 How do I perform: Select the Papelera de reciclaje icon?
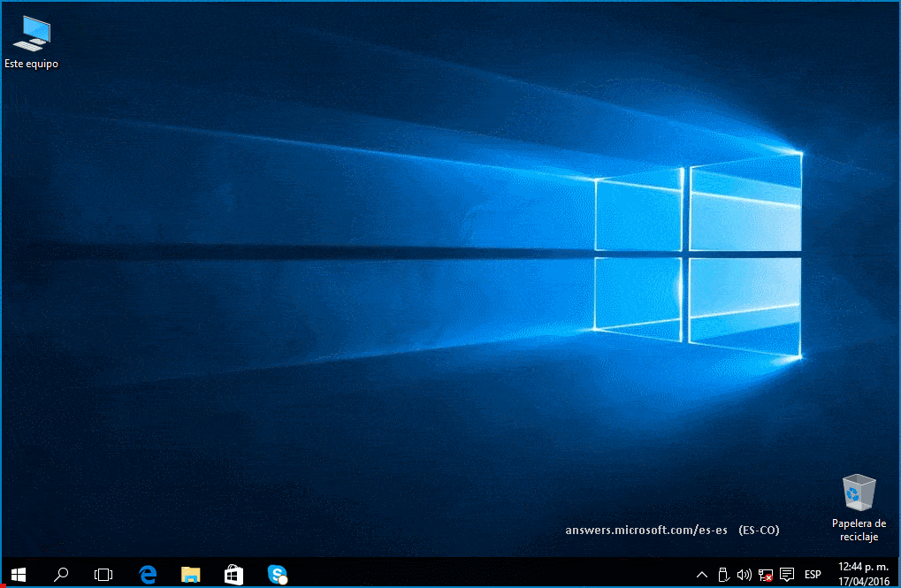click(859, 508)
